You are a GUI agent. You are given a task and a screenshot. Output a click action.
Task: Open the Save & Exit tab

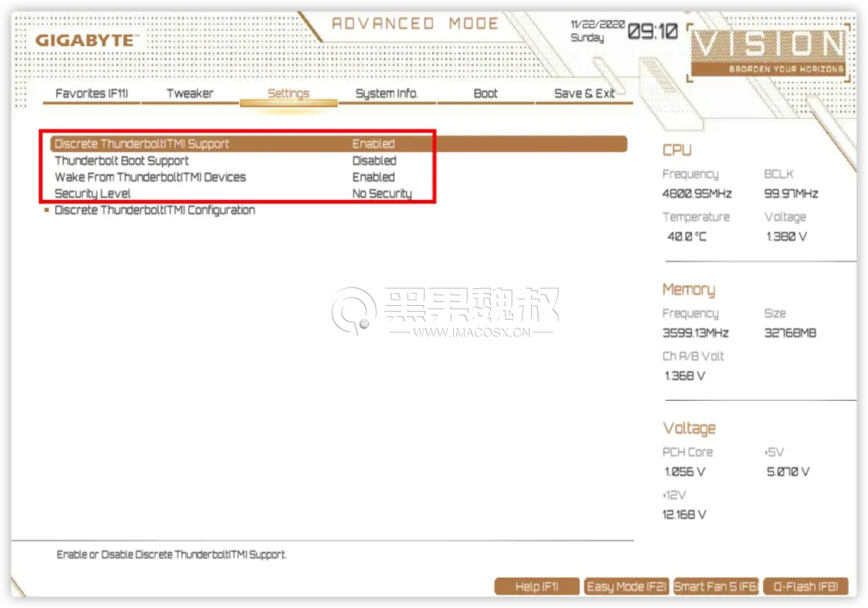pos(584,93)
